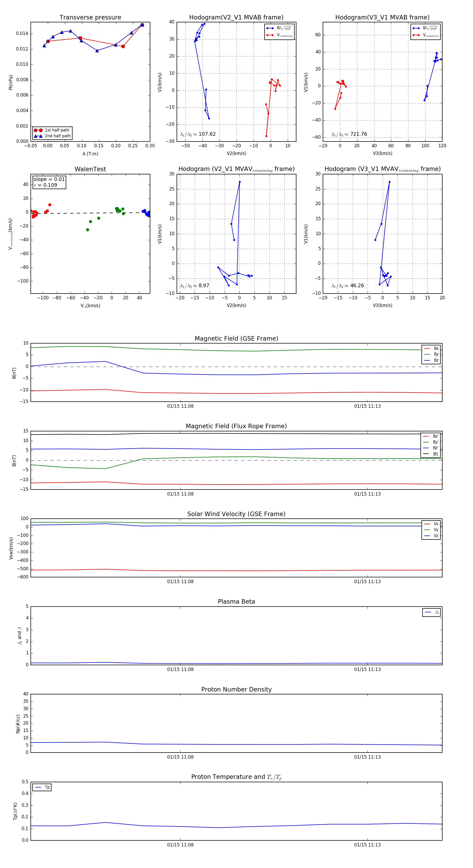The height and width of the screenshot is (868, 473).
Task: Click the Tp legend in proton temperature plot
Action: [x=42, y=788]
